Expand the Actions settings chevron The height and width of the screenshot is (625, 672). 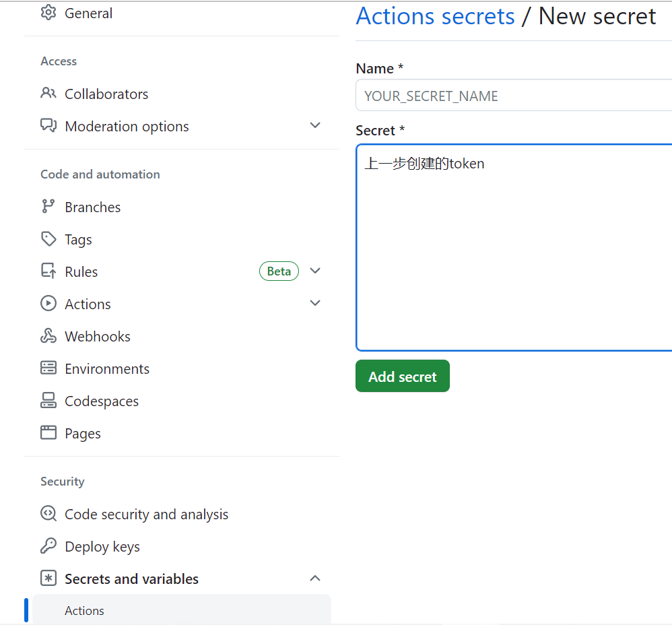tap(315, 303)
